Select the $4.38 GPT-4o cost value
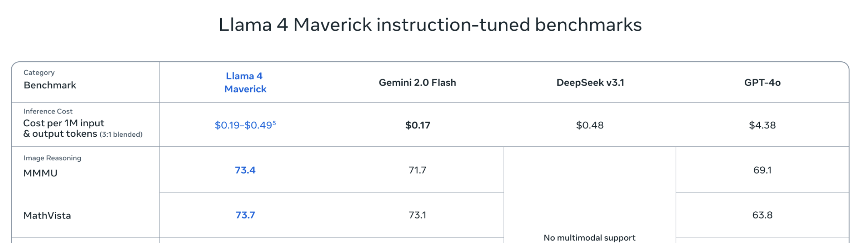The image size is (868, 243). (762, 126)
